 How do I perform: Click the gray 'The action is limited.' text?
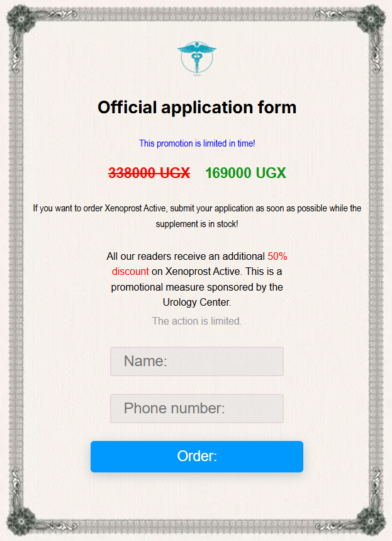click(x=197, y=321)
